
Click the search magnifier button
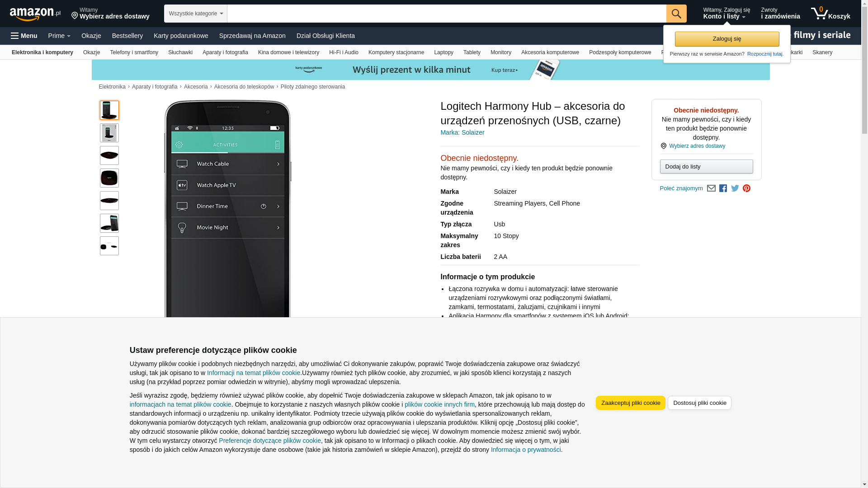(676, 14)
